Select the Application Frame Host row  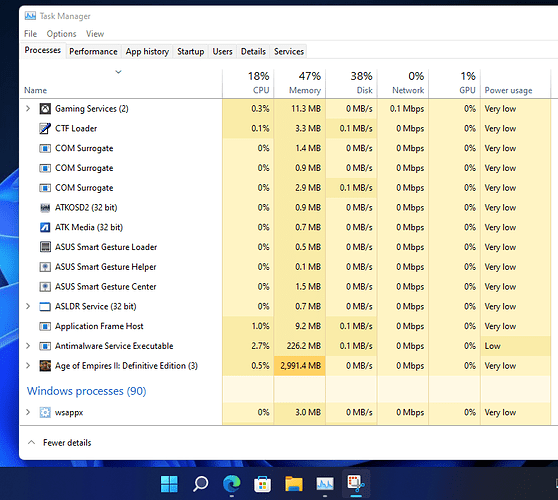point(285,326)
